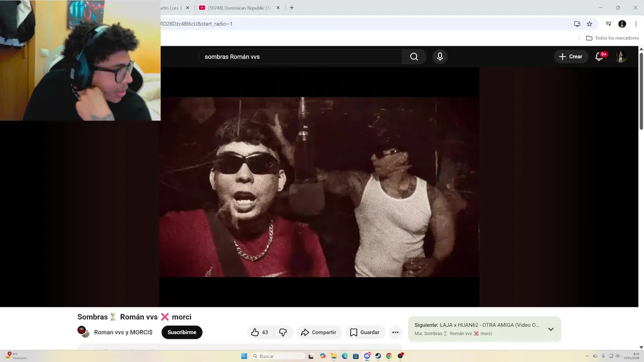Open Discord from the taskbar
Viewport: 644px width, 362px height.
[367, 356]
